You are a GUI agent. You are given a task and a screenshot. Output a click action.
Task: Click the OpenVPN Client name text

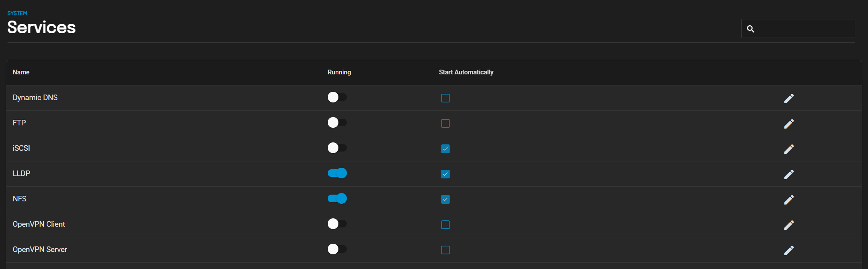click(39, 224)
